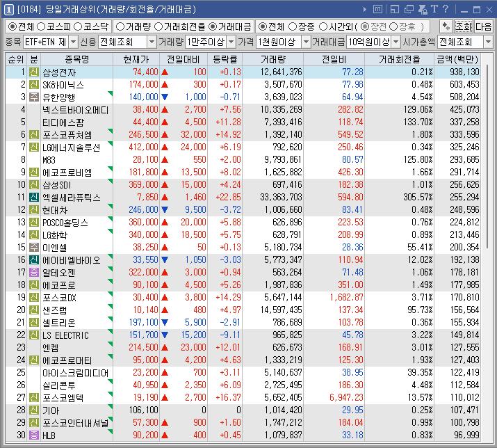
Task: Click the 거래량 column header in the table
Action: [273, 59]
